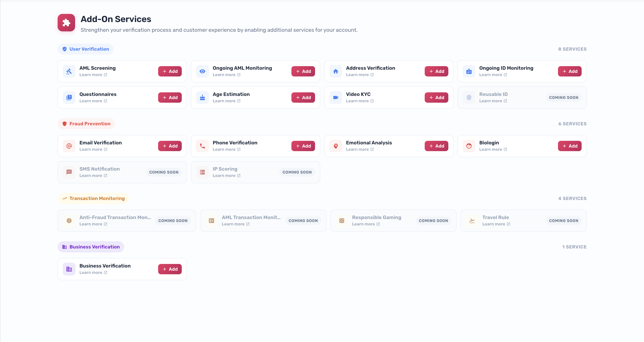Select the Transaction Monitoring category tag

coord(93,198)
